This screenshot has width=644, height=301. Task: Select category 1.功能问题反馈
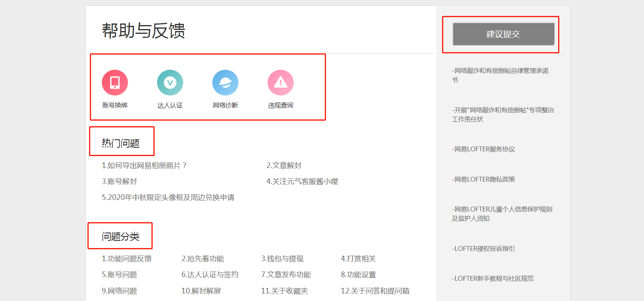[x=127, y=258]
